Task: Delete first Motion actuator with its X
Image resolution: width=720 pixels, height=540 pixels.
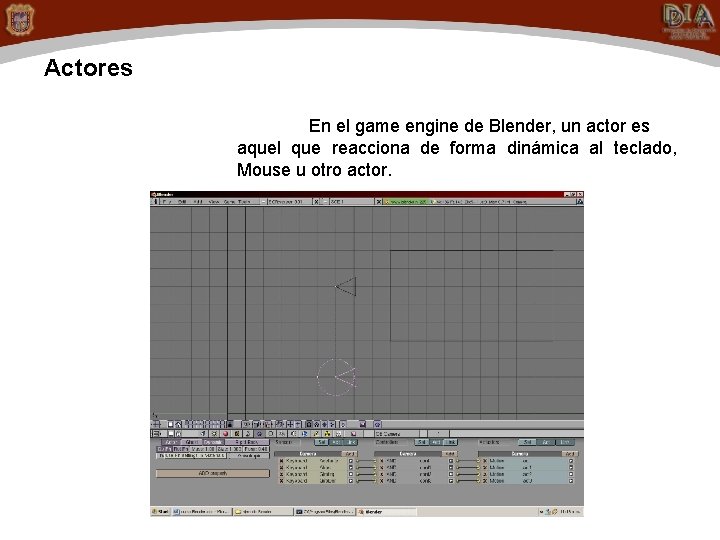Action: coord(484,461)
